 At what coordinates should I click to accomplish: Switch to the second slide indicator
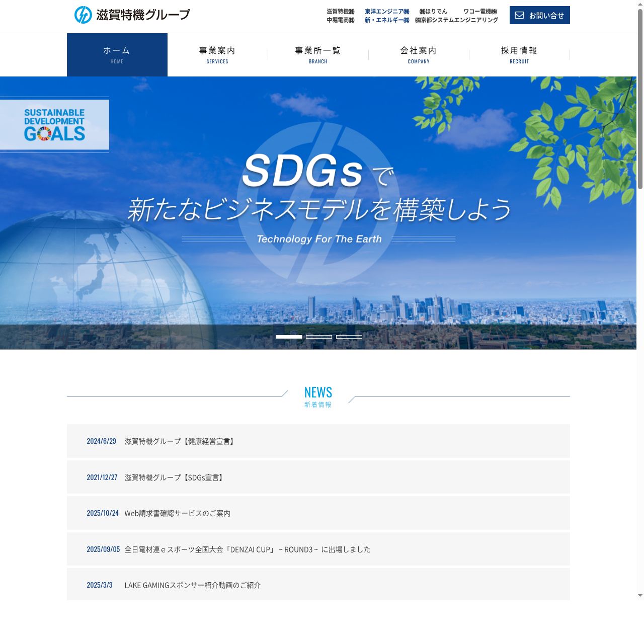click(319, 337)
